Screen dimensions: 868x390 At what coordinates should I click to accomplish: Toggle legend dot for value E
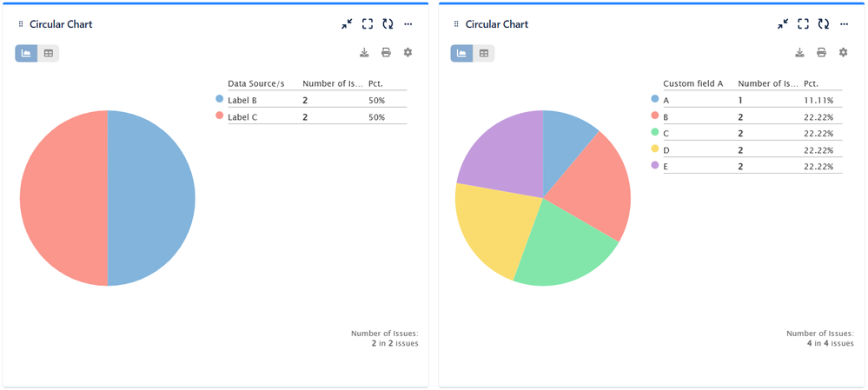point(655,165)
